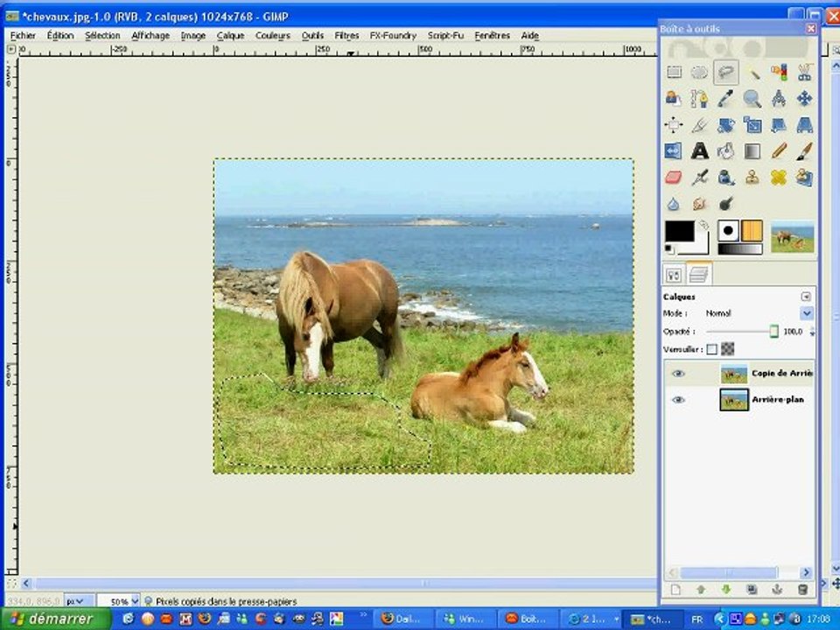This screenshot has width=840, height=630.
Task: Select the Foreground Select tool
Action: 674,98
